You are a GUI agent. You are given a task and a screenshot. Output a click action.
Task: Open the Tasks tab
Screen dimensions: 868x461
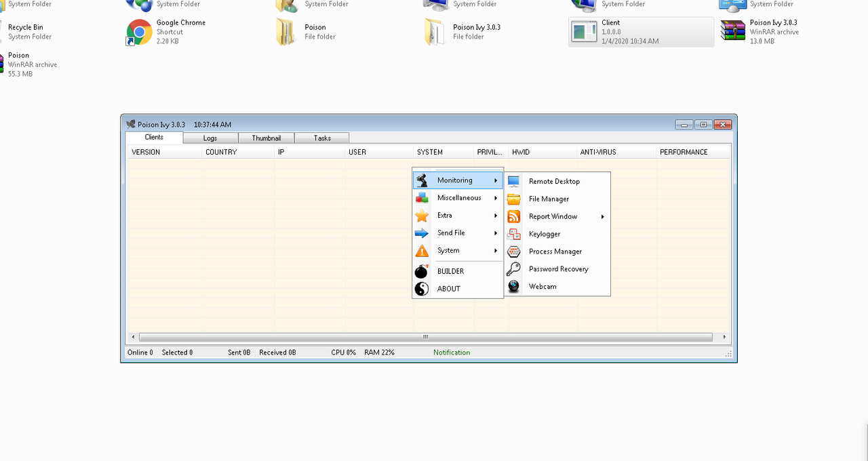(x=322, y=138)
